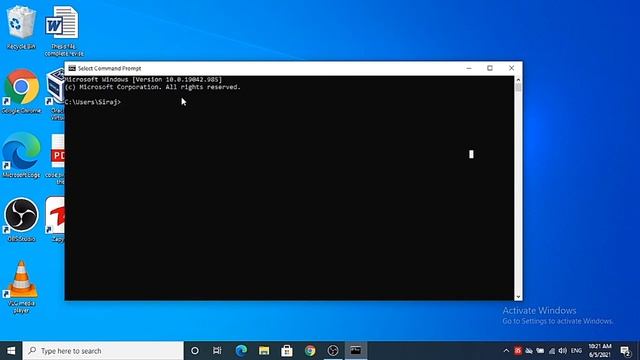Click the Command Prompt scrollbar thumb
Screen dimensions: 640x360
[x=518, y=87]
